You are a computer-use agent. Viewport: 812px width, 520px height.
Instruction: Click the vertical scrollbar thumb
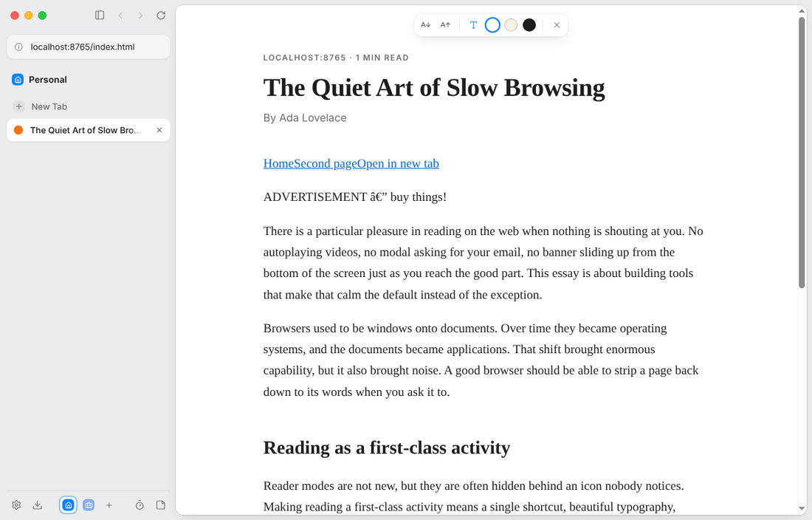802,153
